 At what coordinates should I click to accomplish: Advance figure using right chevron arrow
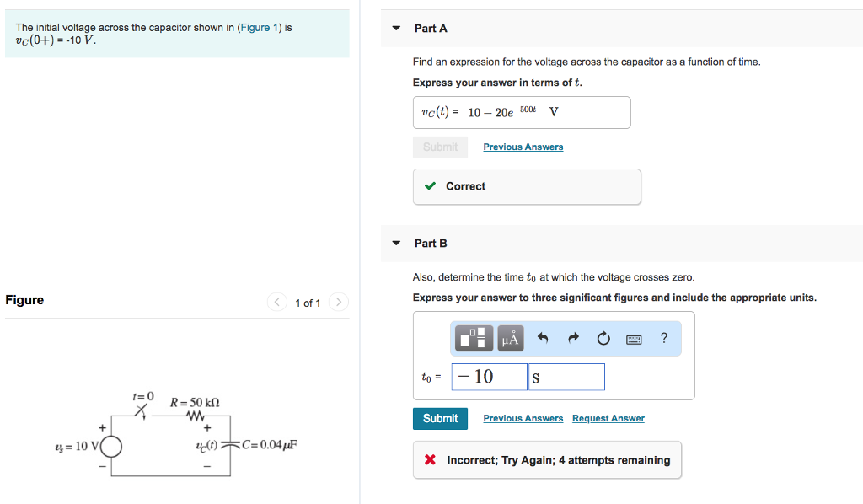338,302
